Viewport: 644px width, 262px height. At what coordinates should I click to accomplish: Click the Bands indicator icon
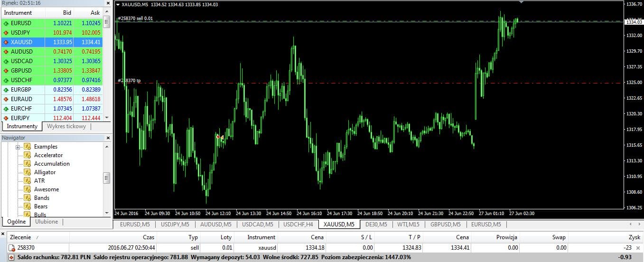point(28,198)
